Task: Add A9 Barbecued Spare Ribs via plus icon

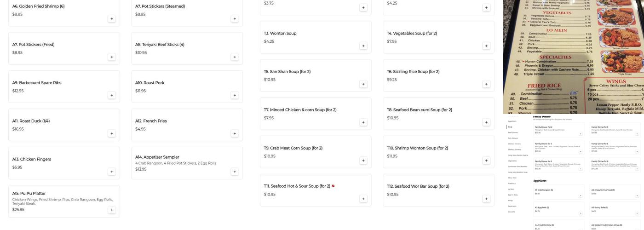Action: click(112, 95)
